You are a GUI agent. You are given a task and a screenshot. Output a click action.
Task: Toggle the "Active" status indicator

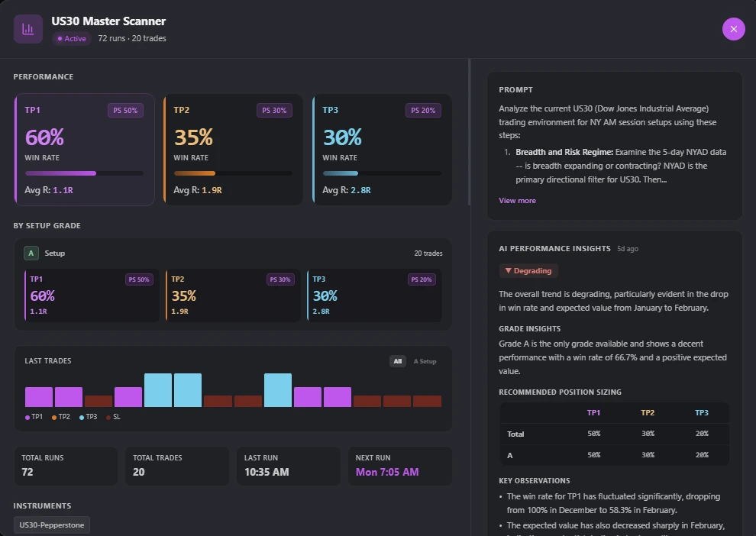point(71,37)
